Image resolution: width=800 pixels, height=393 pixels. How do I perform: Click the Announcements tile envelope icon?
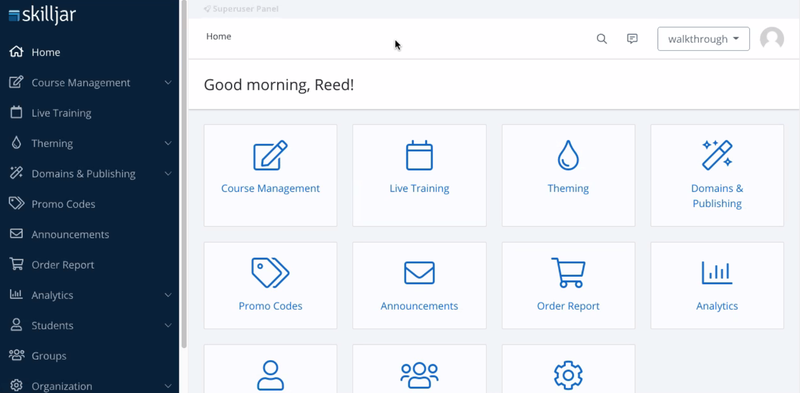click(x=419, y=273)
